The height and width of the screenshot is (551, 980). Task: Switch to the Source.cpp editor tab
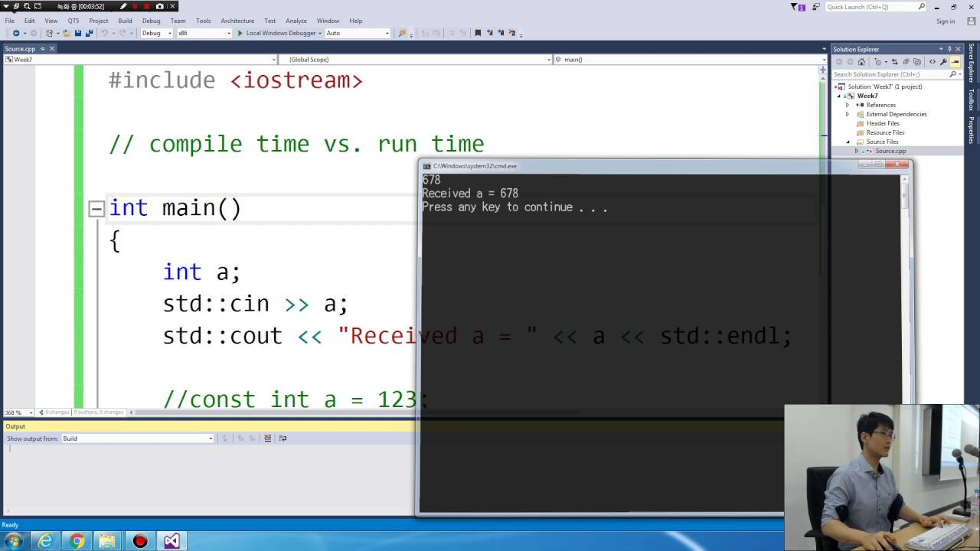(20, 49)
